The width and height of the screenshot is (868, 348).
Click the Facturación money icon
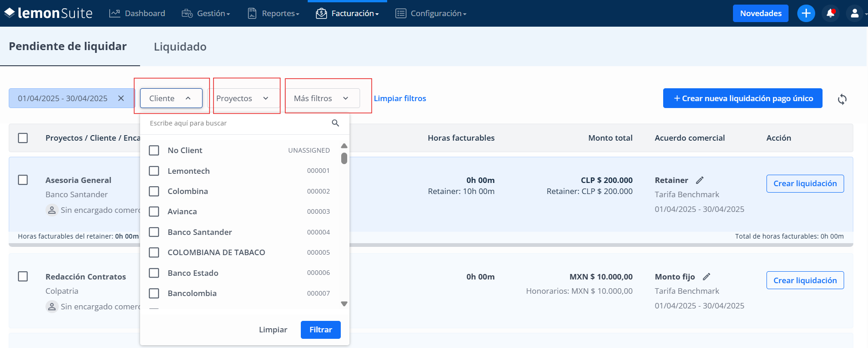(321, 13)
